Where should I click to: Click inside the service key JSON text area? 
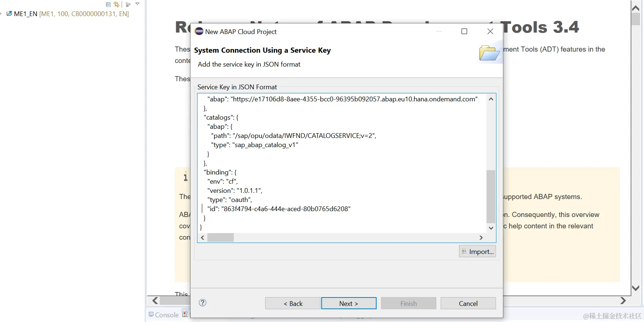click(342, 163)
